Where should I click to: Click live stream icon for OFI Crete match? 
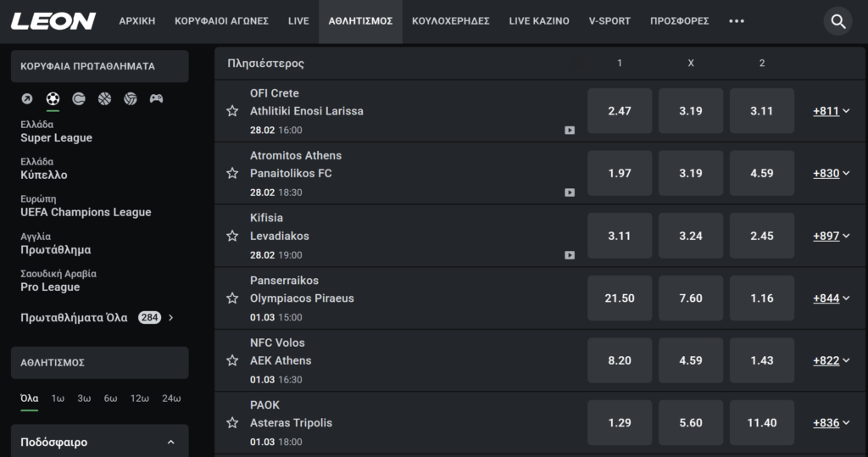coord(570,131)
